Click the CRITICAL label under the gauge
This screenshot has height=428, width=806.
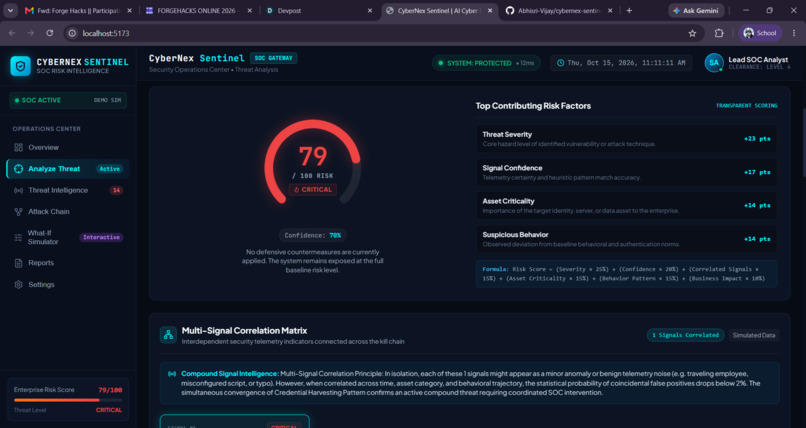click(313, 190)
